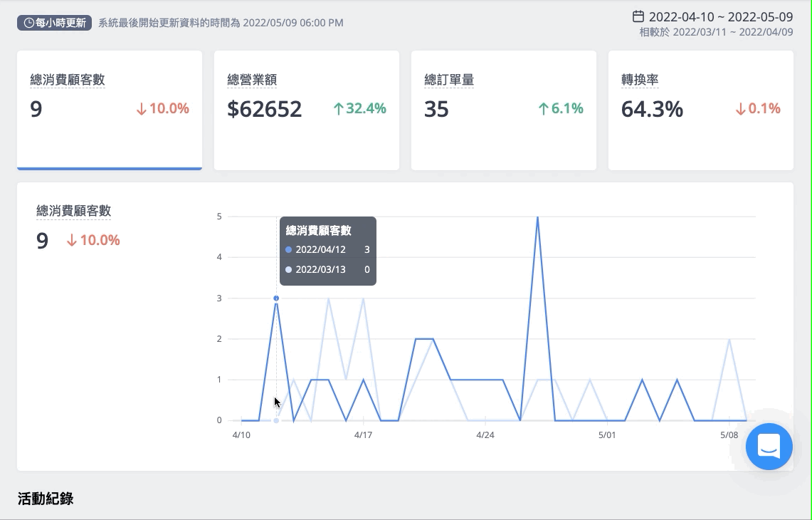Image resolution: width=812 pixels, height=520 pixels.
Task: Click the chart's 總消費顧客數 title label
Action: point(73,210)
